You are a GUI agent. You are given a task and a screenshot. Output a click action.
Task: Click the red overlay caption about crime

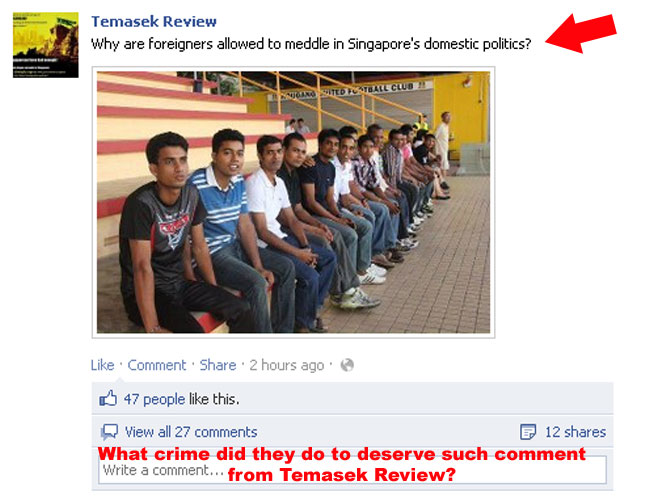pyautogui.click(x=342, y=464)
